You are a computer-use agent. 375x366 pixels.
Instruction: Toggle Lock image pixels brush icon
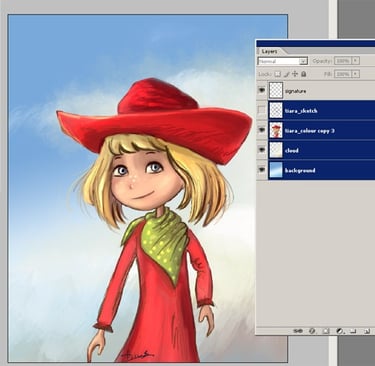[x=286, y=74]
